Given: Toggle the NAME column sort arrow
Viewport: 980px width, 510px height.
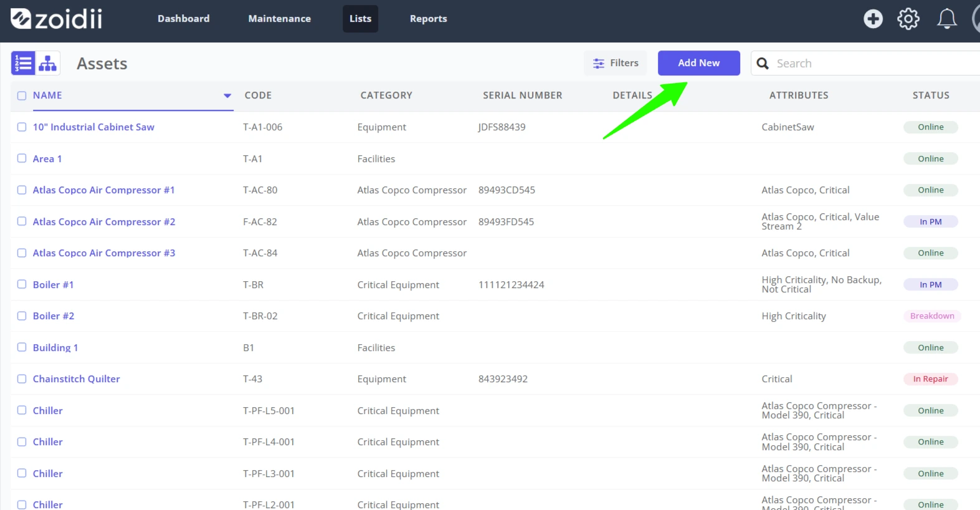Looking at the screenshot, I should 227,95.
